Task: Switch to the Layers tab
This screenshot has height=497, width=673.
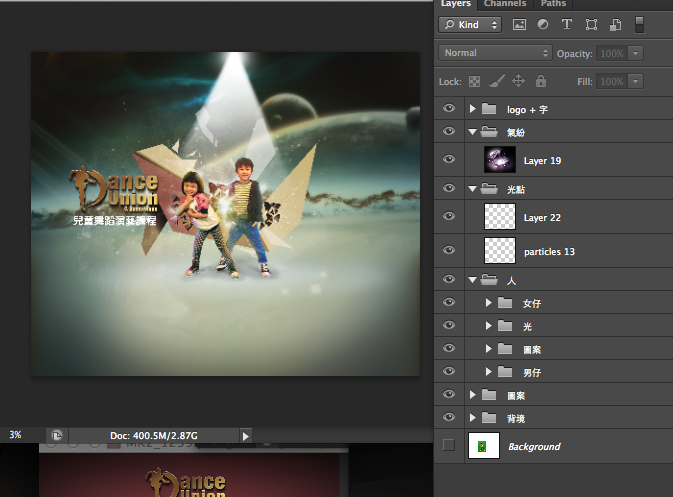Action: point(456,3)
